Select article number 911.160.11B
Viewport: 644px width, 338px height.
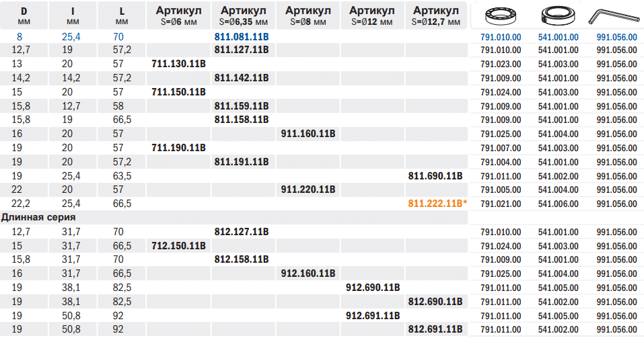(307, 134)
